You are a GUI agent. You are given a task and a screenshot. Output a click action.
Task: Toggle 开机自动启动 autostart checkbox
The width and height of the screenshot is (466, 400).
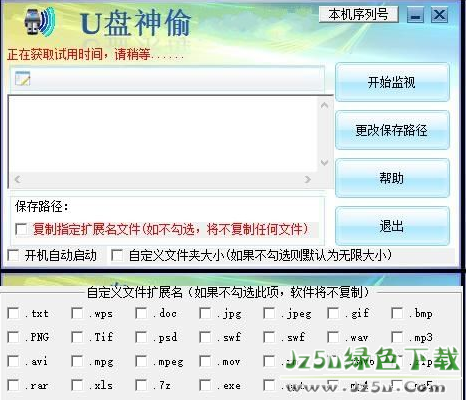(13, 255)
